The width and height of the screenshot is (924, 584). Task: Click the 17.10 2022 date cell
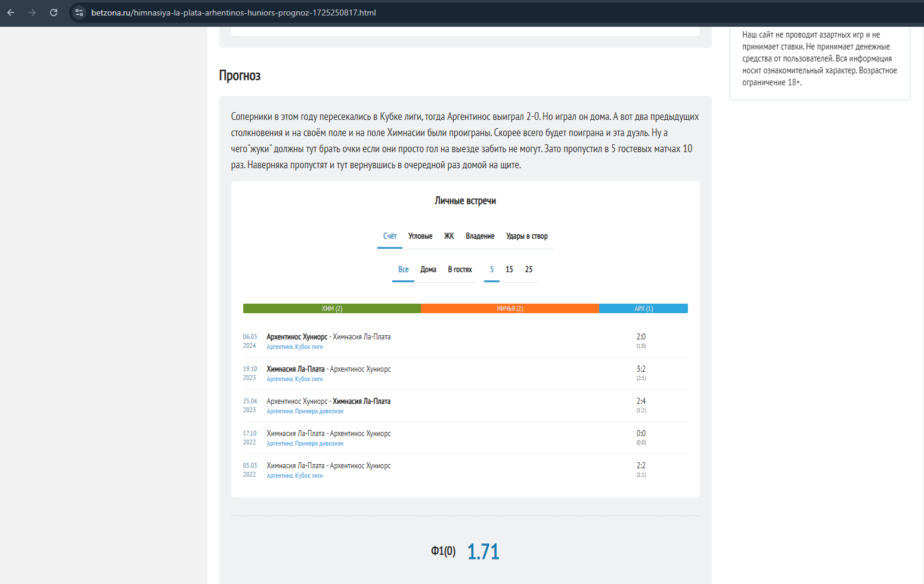(x=250, y=438)
